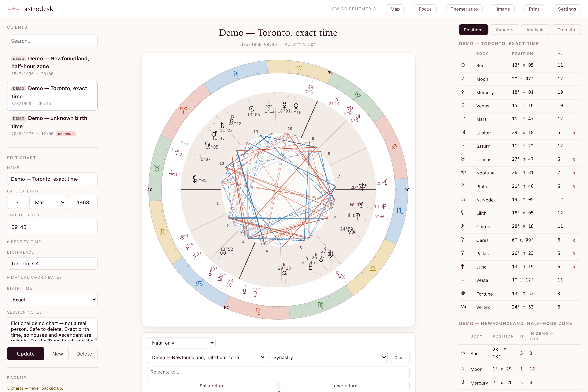Viewport: 588px width, 392px height.
Task: Expand the Rectify Time section
Action: point(24,242)
